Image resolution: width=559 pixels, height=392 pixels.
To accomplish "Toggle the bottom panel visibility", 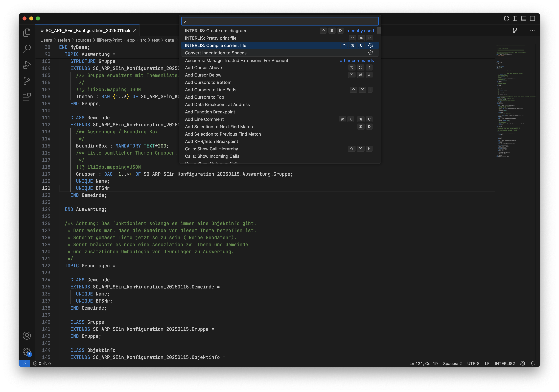I will coord(524,18).
